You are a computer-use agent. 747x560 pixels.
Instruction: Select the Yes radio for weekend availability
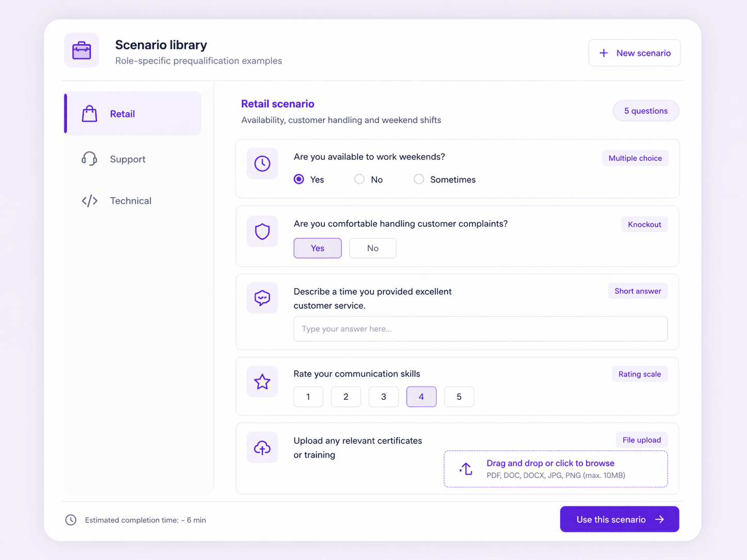[299, 179]
